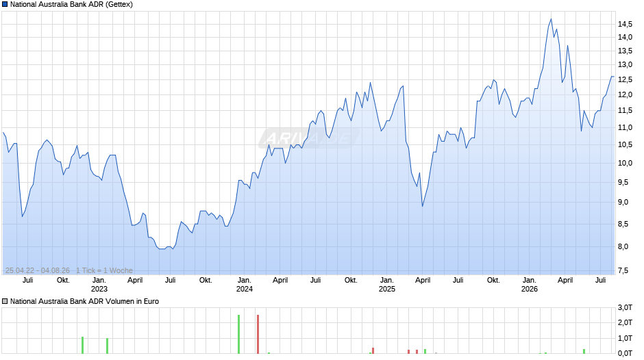Click the '1,0T' volume axis label
The width and height of the screenshot is (644, 360).
pyautogui.click(x=625, y=338)
